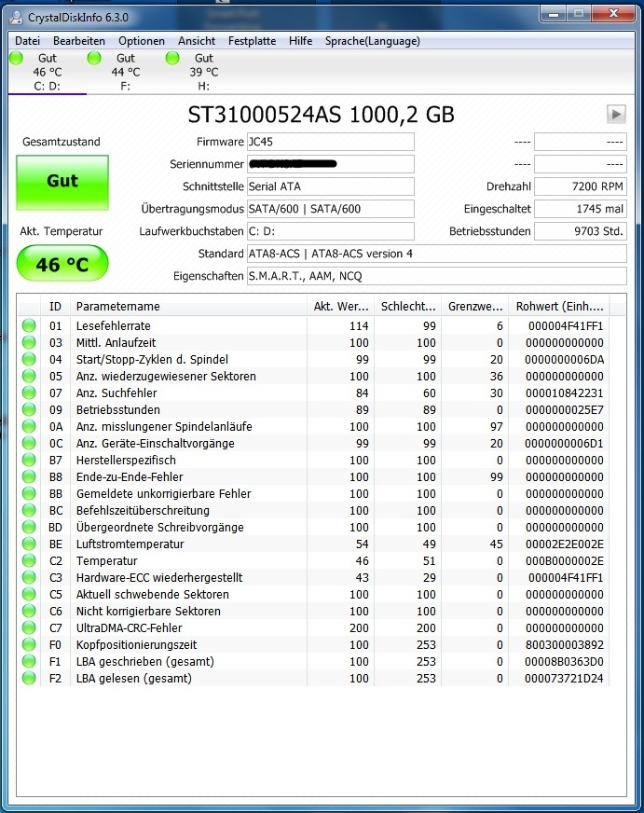Click status circle for Luftstromtemperatur row
644x813 pixels.
29,544
